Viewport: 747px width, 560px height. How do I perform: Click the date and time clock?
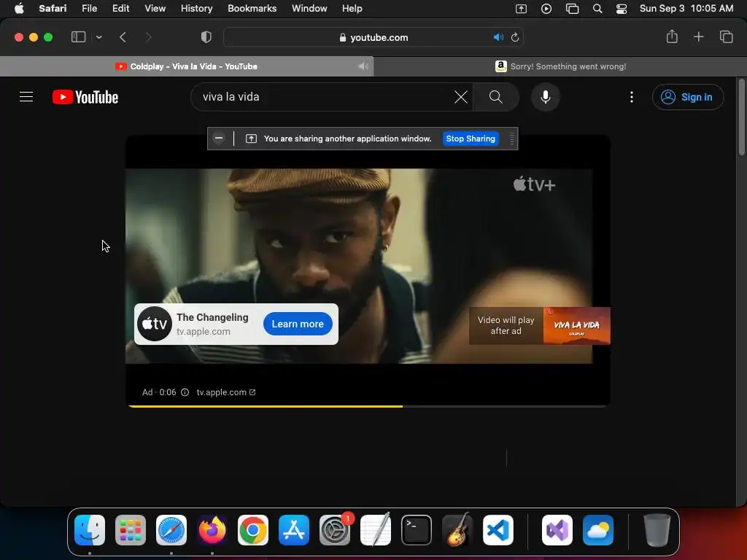(x=686, y=9)
